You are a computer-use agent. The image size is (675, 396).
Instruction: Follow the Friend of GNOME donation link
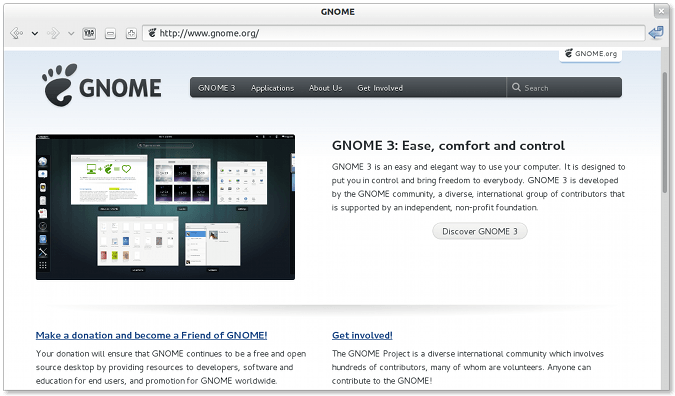(x=152, y=335)
